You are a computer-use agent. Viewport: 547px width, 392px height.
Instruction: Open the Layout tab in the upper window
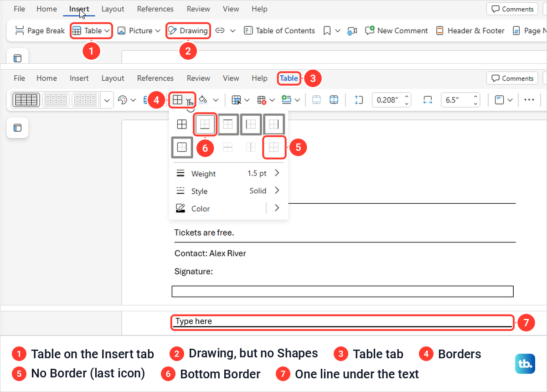[x=113, y=9]
